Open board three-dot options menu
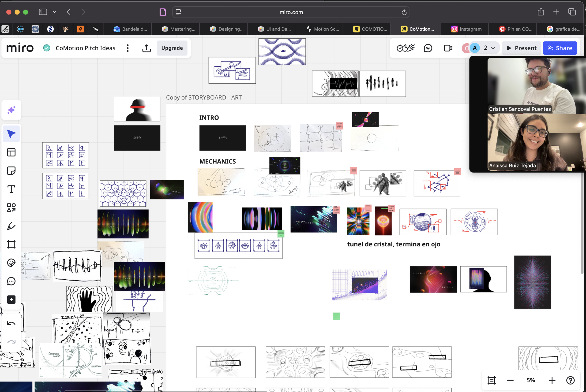Screen dimensions: 586x392 coord(128,48)
